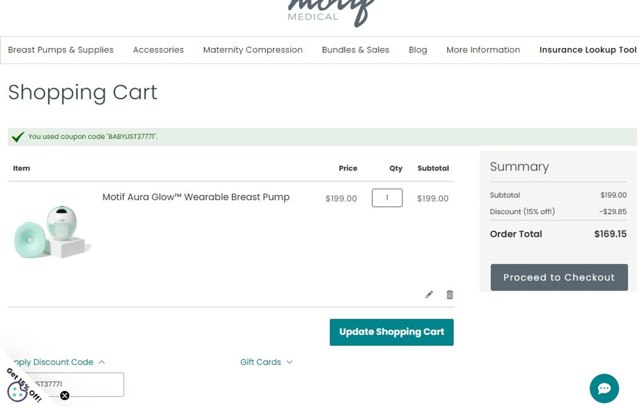Image resolution: width=640 pixels, height=407 pixels.
Task: Open the Accessories menu
Action: tap(158, 50)
